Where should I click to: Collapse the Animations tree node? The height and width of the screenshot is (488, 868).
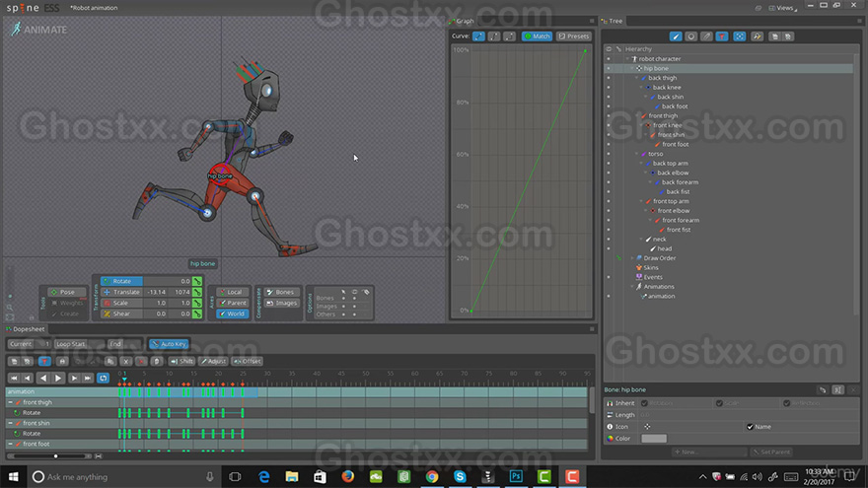point(632,287)
